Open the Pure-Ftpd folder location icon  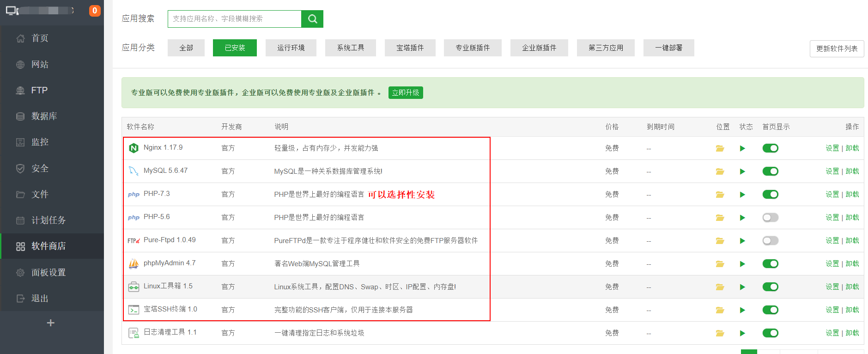[720, 241]
